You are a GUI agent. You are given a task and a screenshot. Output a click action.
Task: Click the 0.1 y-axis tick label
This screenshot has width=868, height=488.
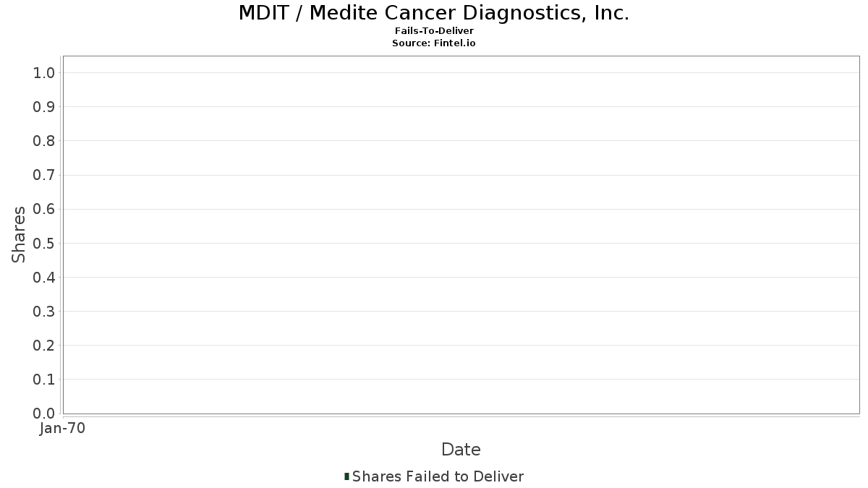[x=44, y=379]
